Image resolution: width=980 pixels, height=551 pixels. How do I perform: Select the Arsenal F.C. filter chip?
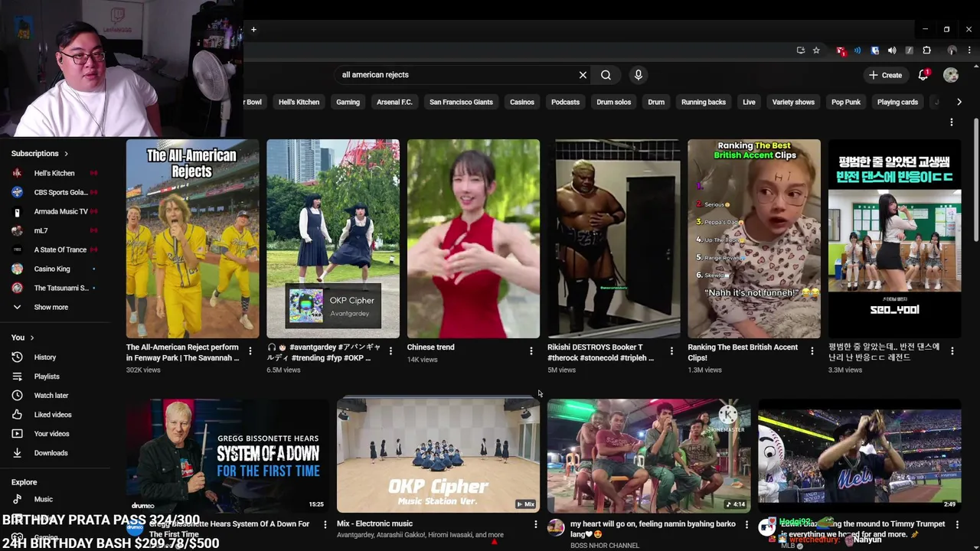(x=394, y=102)
